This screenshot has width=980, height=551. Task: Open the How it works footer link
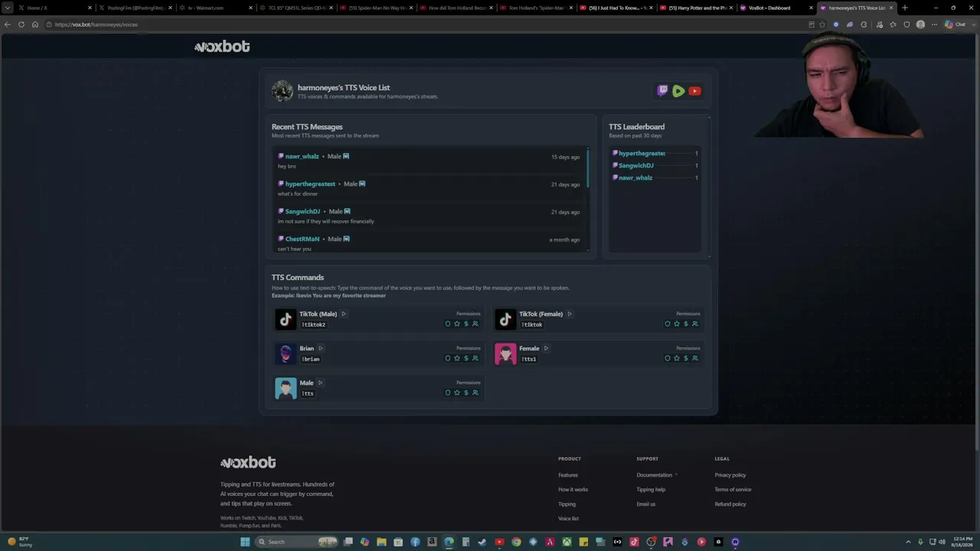(573, 490)
